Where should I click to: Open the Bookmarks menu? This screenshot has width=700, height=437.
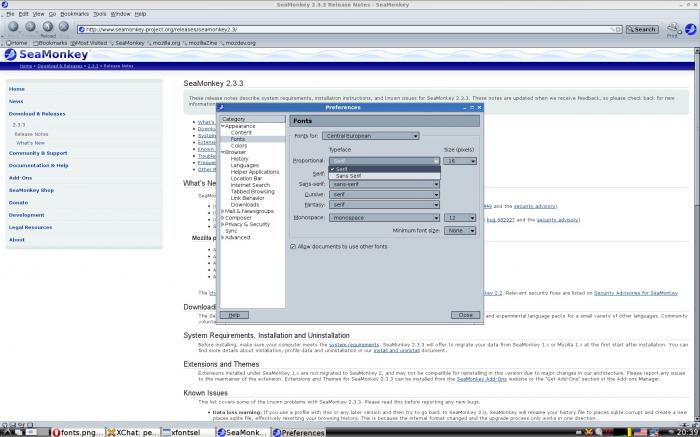coord(75,14)
